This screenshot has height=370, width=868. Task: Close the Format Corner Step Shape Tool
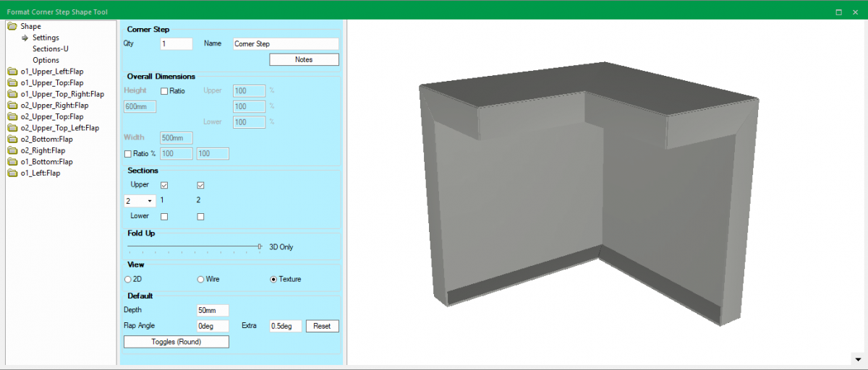[x=855, y=12]
